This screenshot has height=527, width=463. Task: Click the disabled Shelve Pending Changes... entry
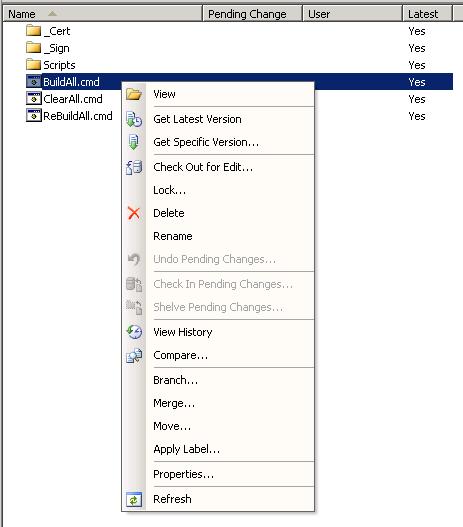coord(218,307)
